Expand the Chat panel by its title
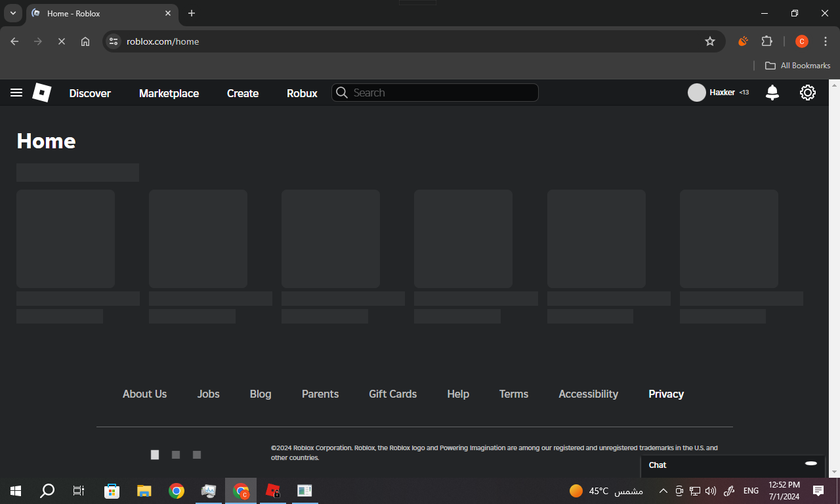The height and width of the screenshot is (504, 840). 658,465
